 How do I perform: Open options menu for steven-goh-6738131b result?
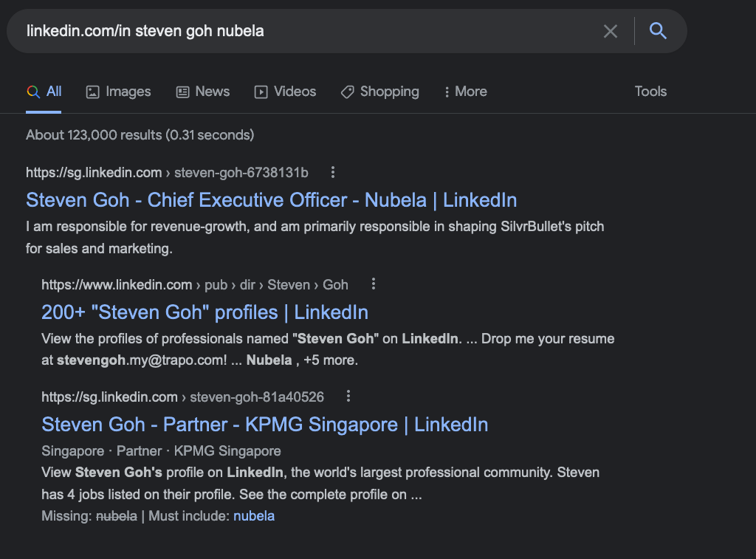333,172
